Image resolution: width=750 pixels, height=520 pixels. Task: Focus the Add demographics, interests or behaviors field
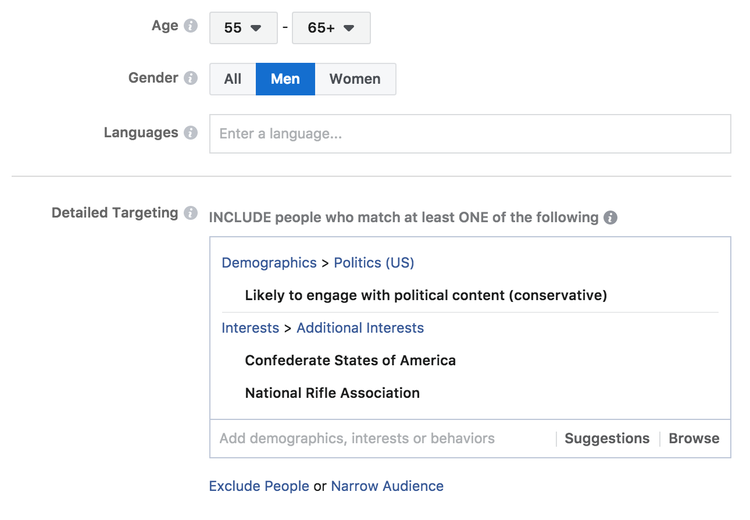pyautogui.click(x=380, y=438)
